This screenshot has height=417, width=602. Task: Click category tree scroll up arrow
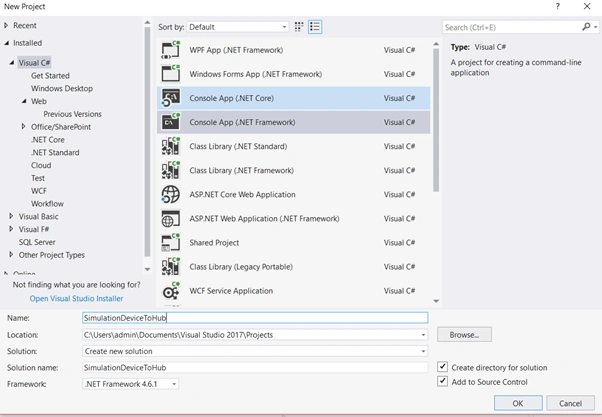point(147,23)
